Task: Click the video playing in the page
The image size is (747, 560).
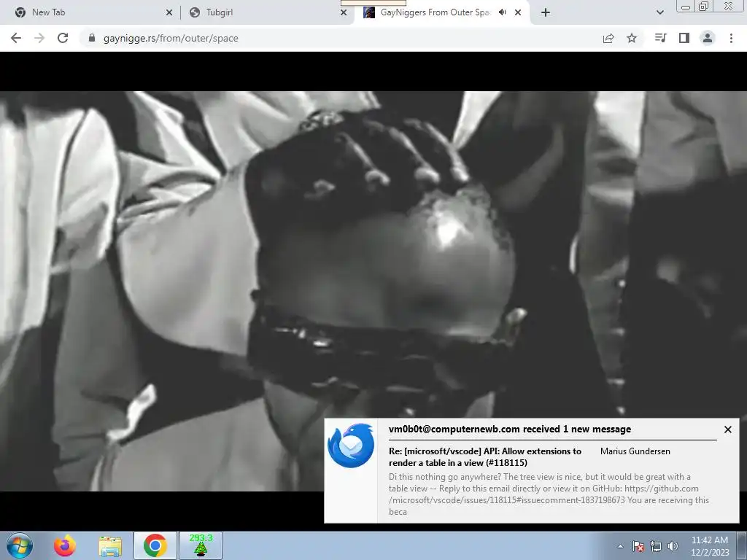Action: coord(373,291)
